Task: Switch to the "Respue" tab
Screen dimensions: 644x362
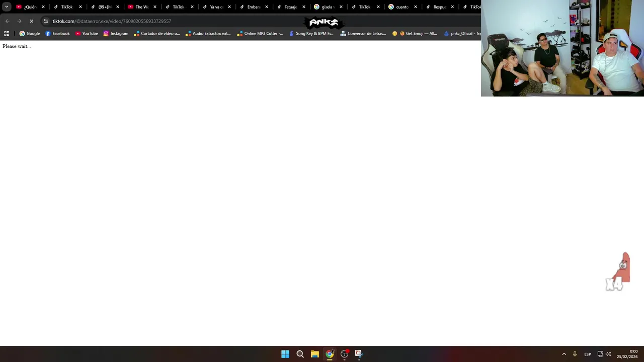Action: tap(440, 7)
